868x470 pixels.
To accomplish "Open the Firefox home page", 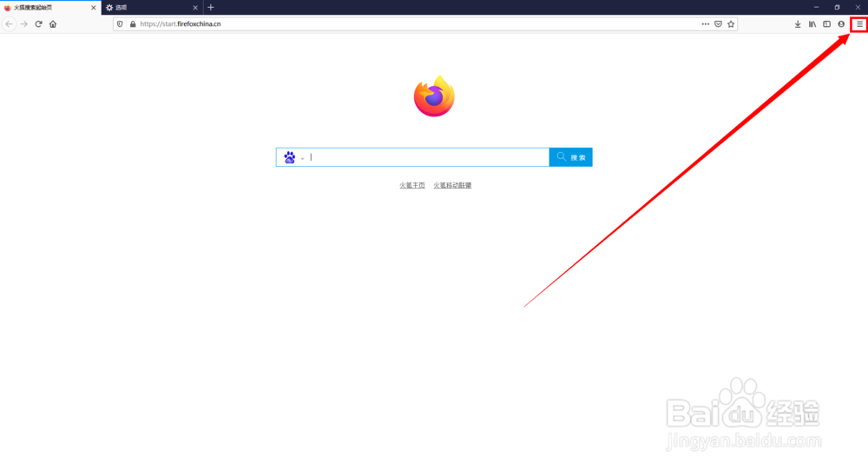I will point(53,23).
